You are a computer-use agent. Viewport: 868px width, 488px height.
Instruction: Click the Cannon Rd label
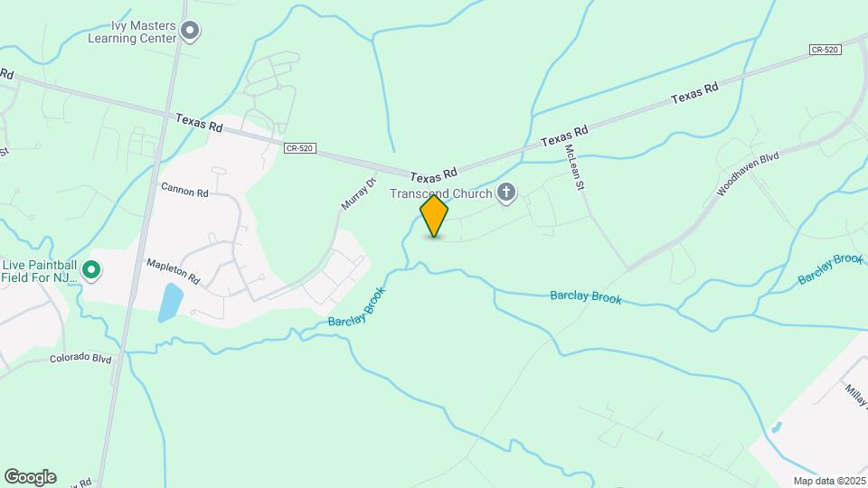(184, 190)
